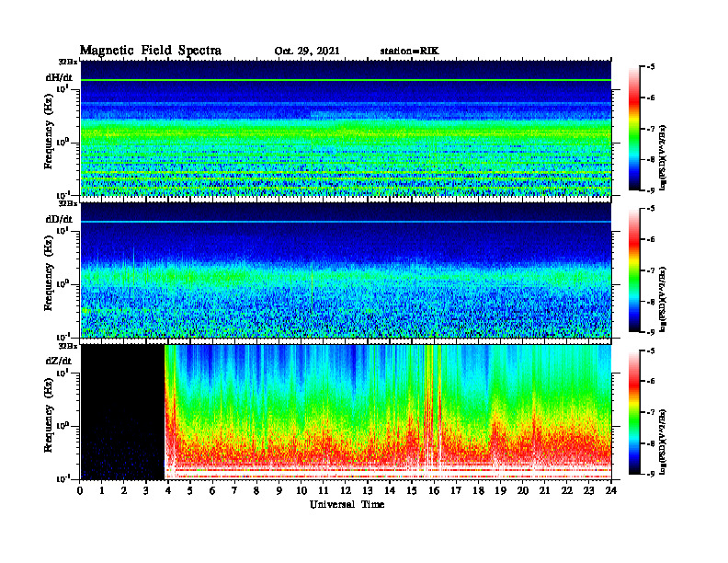Click the "32Hz" label above dH/dt
The width and height of the screenshot is (728, 563).
[x=68, y=62]
